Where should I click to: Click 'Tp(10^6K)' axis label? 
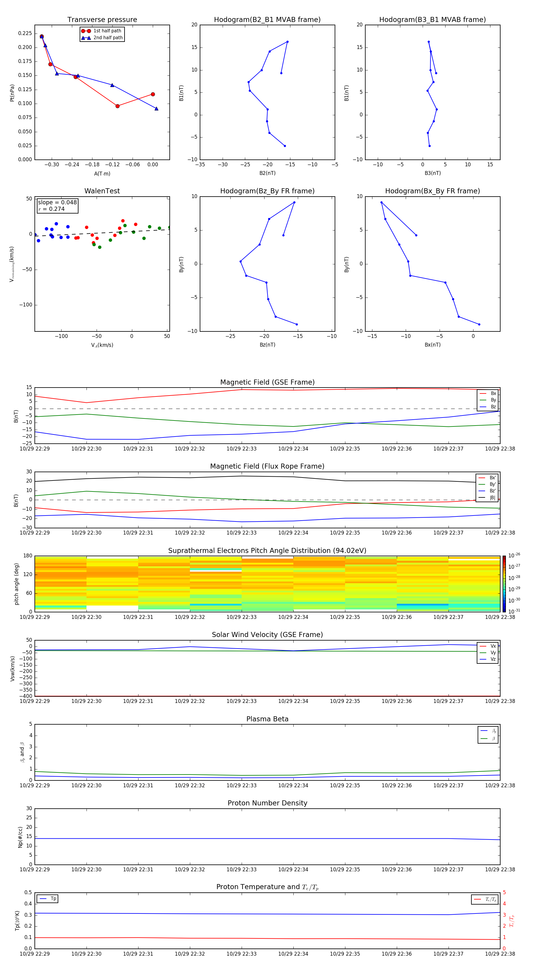[17, 921]
